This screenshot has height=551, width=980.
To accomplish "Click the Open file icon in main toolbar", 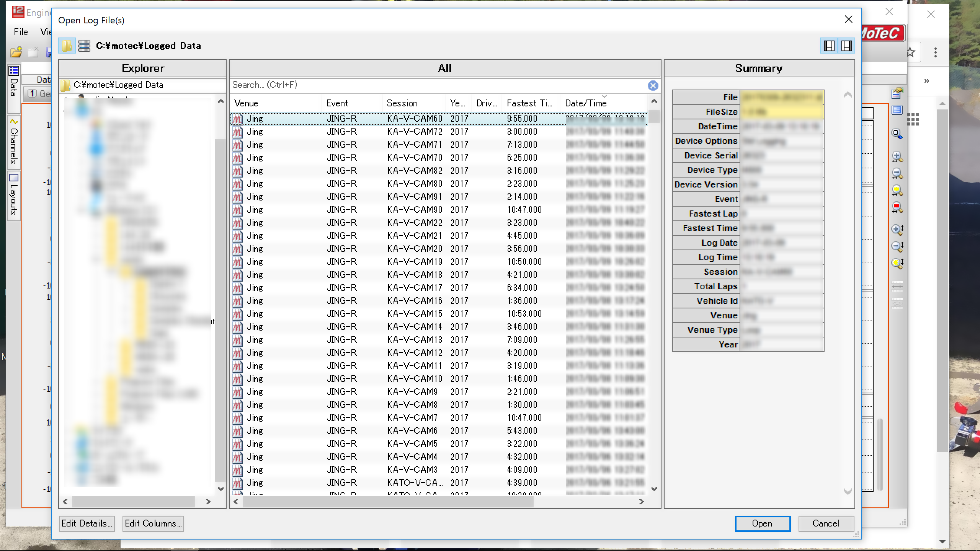I will (16, 52).
